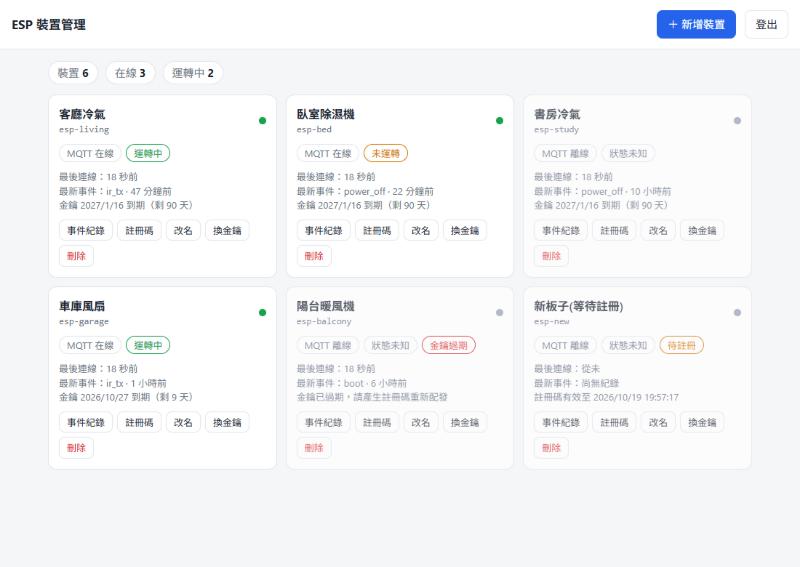
Task: Open 註冊碼 for 客廳冷氣
Action: 139,231
